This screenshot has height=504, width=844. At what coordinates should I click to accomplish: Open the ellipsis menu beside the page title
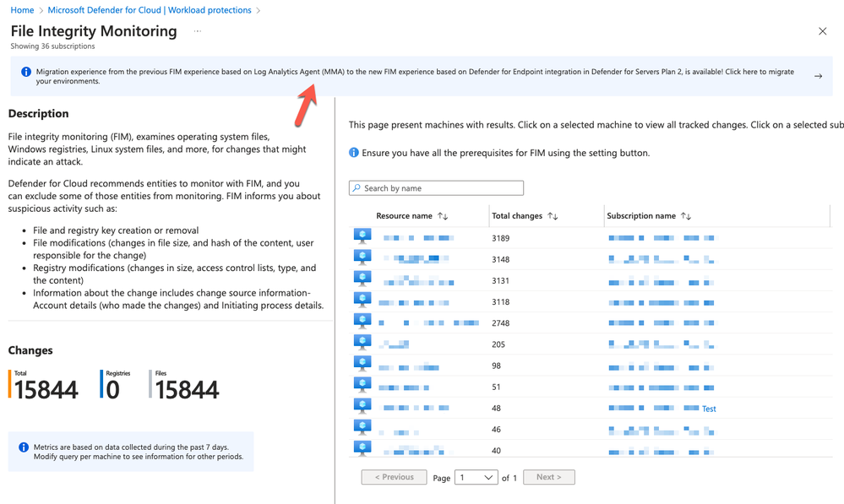point(196,30)
